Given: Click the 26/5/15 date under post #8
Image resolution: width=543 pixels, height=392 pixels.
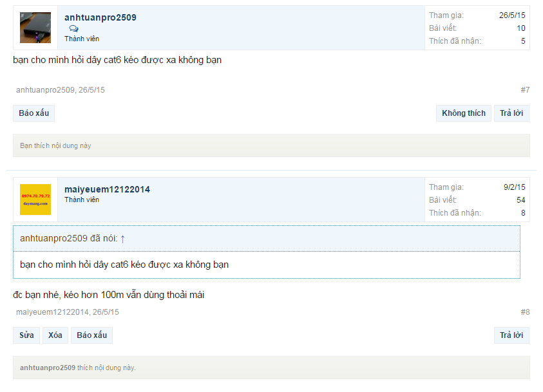Looking at the screenshot, I should pos(106,312).
